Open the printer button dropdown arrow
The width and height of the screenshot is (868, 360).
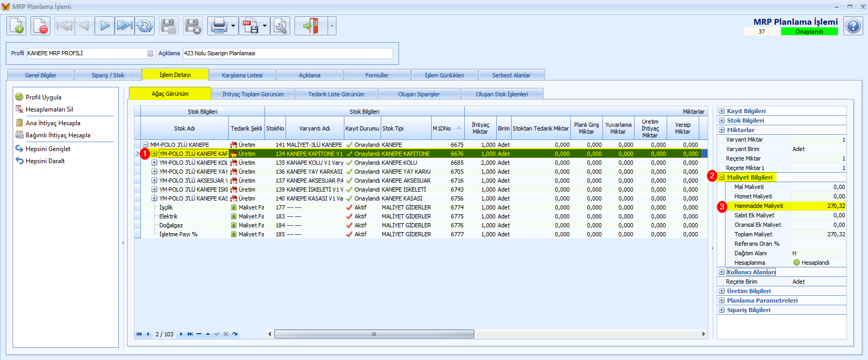233,25
